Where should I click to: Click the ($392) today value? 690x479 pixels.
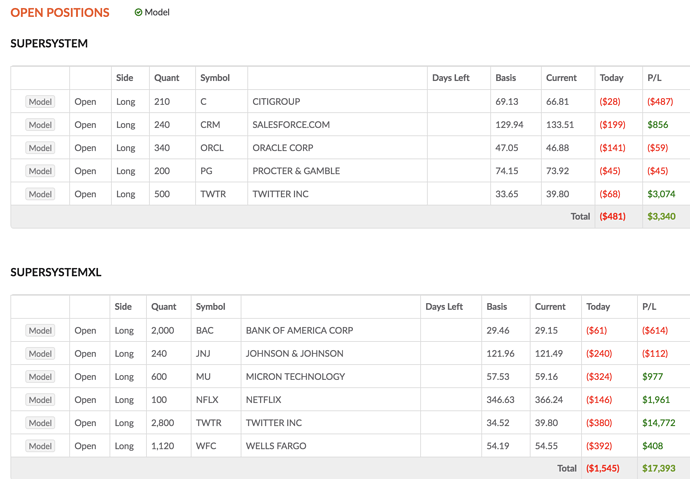(598, 446)
